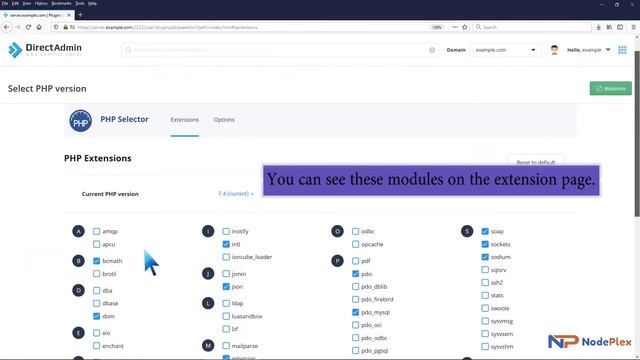Click the padlock site security icon

click(65, 27)
